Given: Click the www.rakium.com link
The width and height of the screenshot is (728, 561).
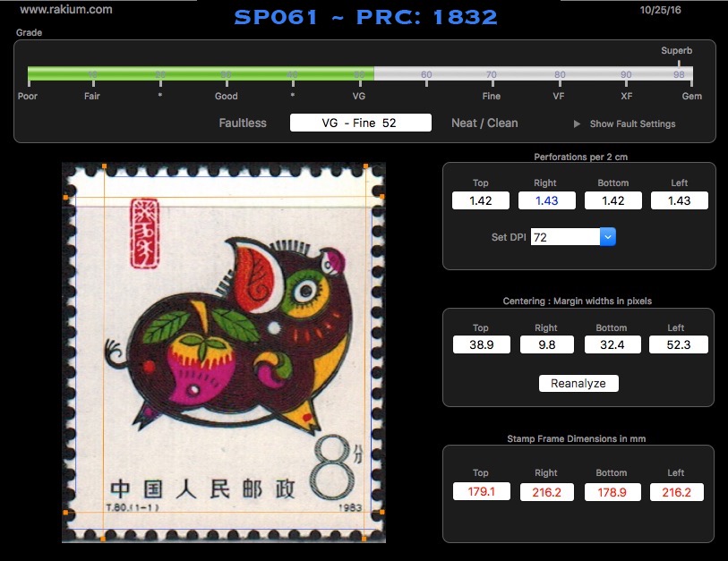Looking at the screenshot, I should pyautogui.click(x=66, y=9).
